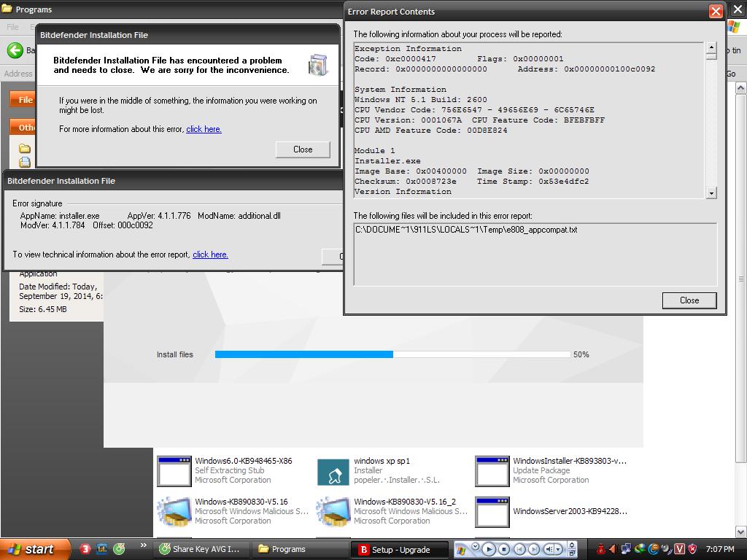This screenshot has height=560, width=747.
Task: Click the red V icon in system tray
Action: (x=679, y=549)
